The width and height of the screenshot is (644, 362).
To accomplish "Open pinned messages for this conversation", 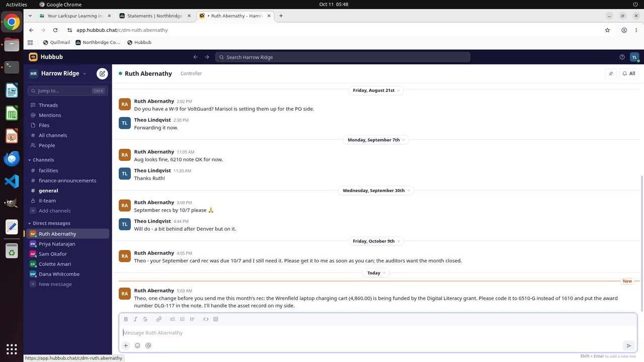I will [x=611, y=73].
